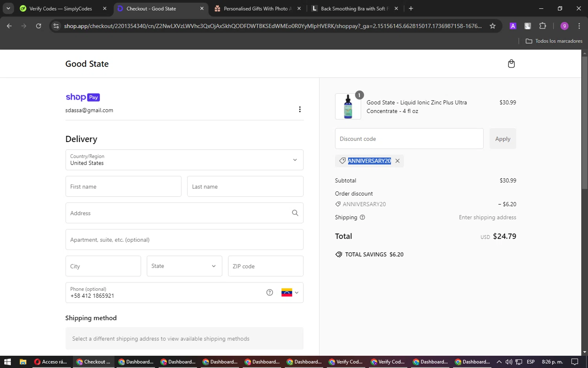Open a new browser tab
The image size is (588, 368).
(x=411, y=8)
